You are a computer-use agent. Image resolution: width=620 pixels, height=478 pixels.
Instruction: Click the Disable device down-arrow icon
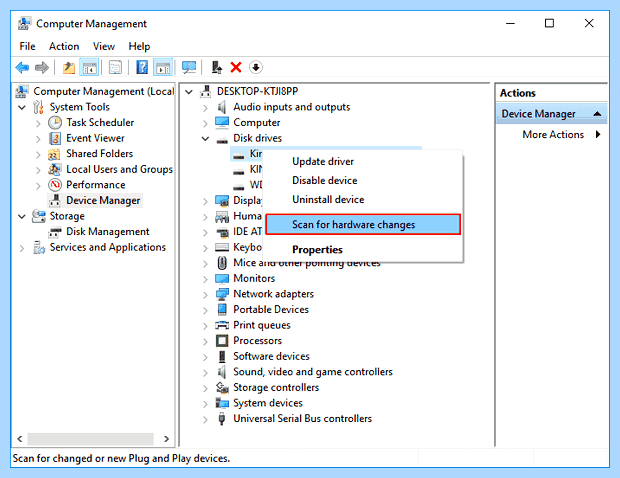256,68
